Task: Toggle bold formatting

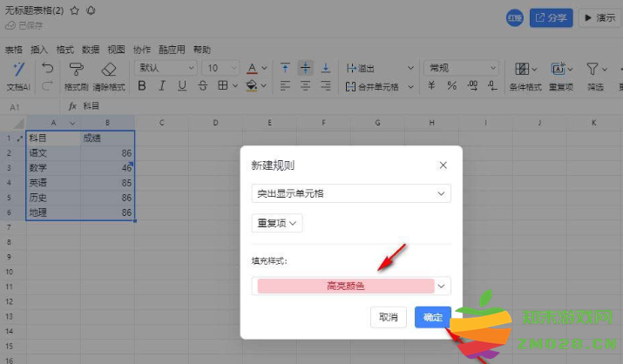Action: 141,85
